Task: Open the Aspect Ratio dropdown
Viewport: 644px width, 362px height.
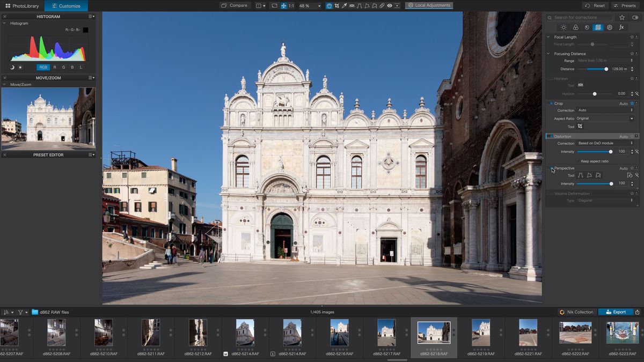Action: (605, 118)
